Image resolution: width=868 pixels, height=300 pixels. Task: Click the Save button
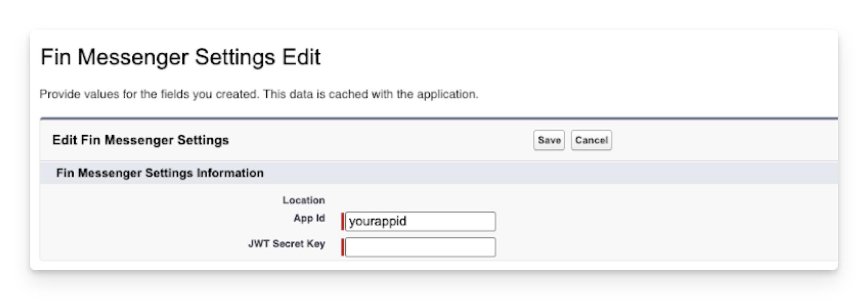coord(549,140)
